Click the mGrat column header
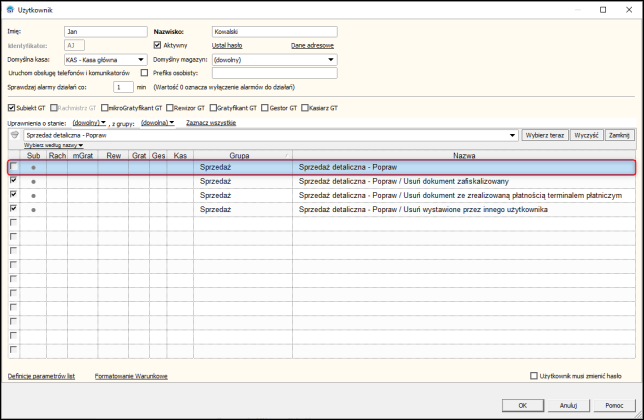Screen dimensions: 644x420 coord(83,156)
